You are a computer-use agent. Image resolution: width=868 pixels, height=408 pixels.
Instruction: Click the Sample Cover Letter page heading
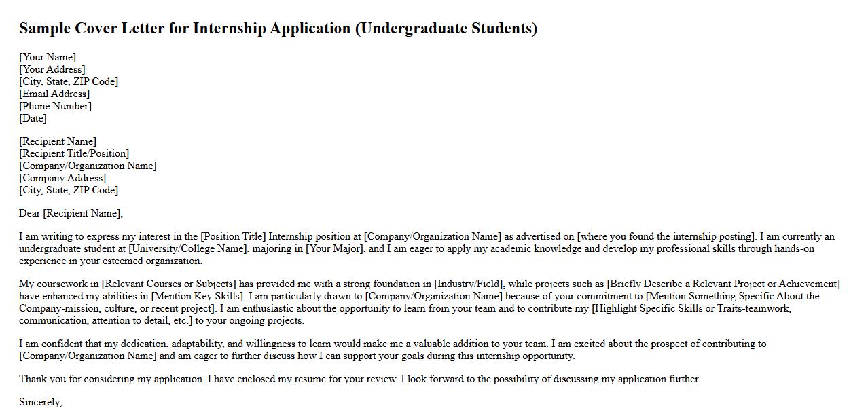click(278, 29)
